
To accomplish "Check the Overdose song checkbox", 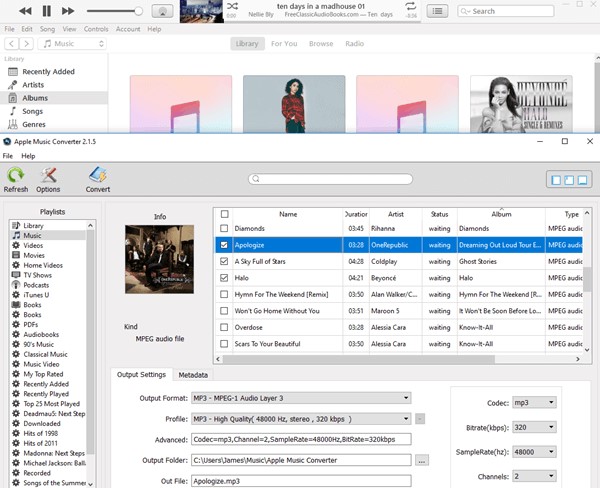I will (x=224, y=327).
